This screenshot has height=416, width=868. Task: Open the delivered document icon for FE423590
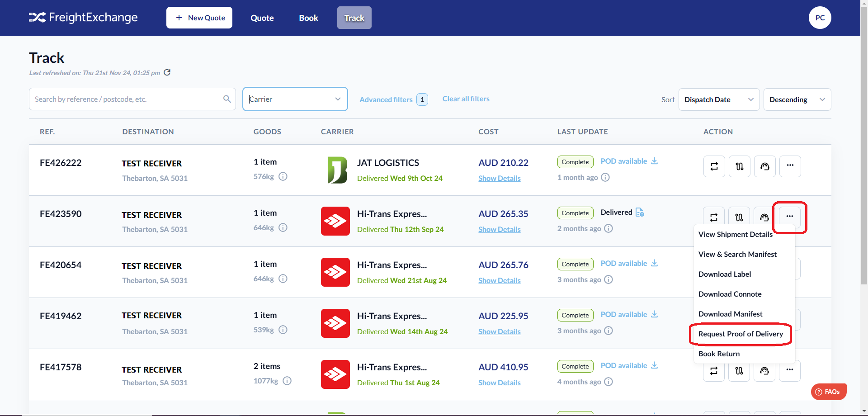click(x=640, y=212)
